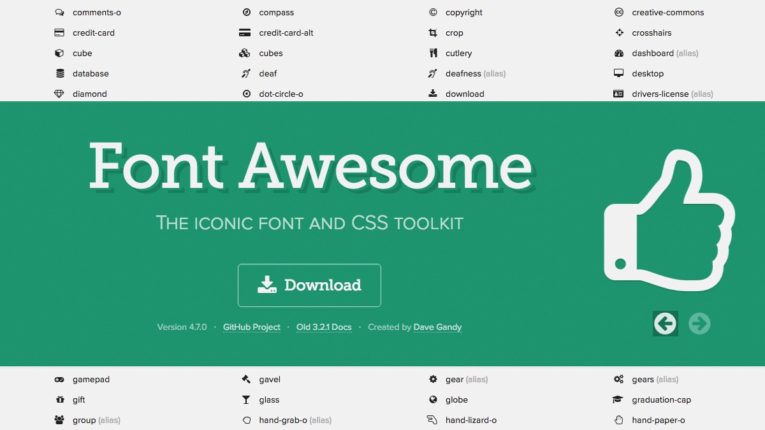This screenshot has width=765, height=430.
Task: Pick the dot-circle-o icon
Action: pos(246,94)
